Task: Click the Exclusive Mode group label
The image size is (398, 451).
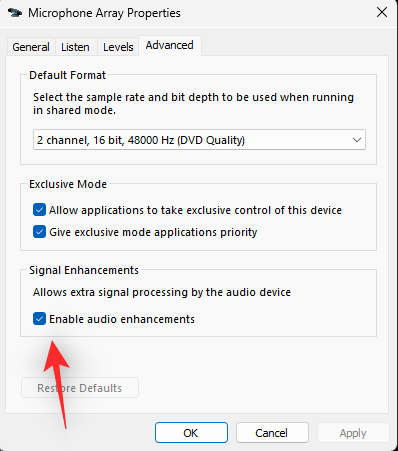Action: point(68,184)
